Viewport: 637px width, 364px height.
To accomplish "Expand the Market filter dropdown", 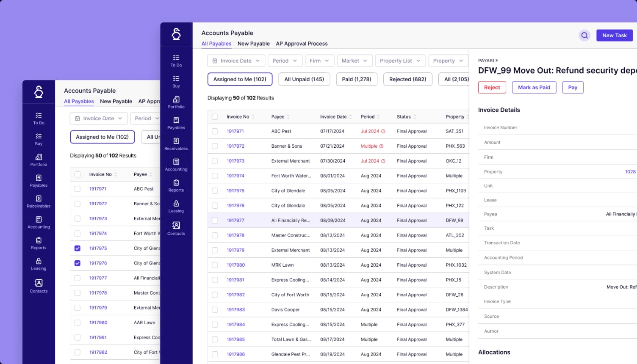I will click(355, 61).
